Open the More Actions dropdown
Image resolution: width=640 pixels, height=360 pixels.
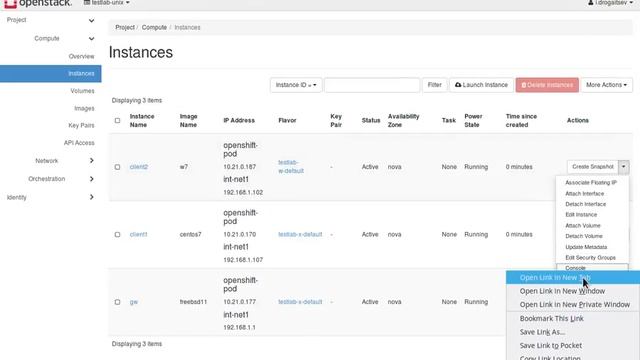tap(607, 85)
